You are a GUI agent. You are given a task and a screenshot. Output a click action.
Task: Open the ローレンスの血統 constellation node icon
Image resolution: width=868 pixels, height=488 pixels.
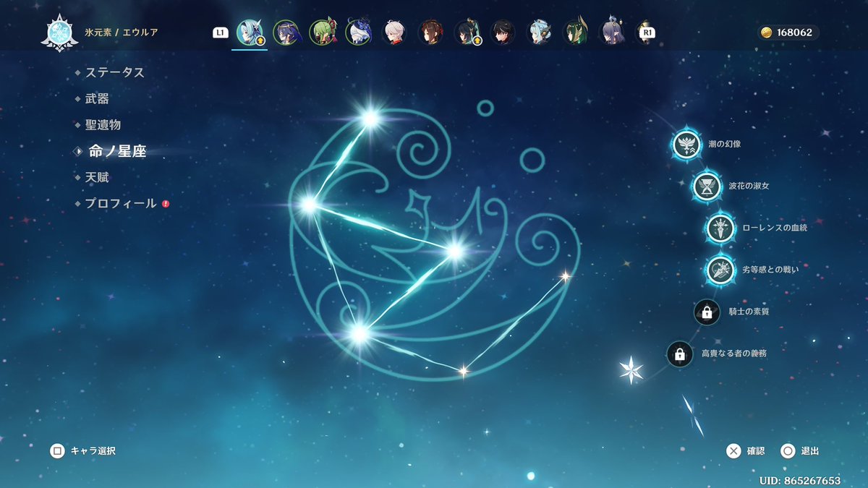[720, 228]
